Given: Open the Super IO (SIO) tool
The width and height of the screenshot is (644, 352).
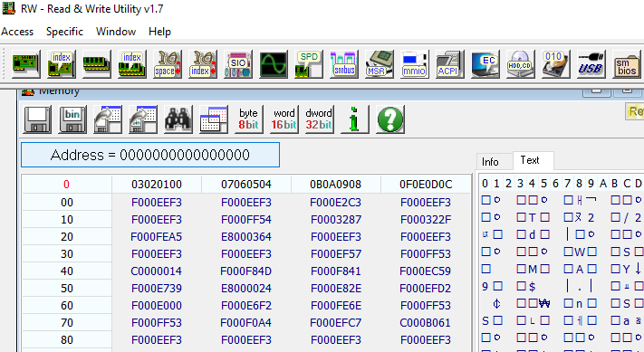Looking at the screenshot, I should point(238,64).
